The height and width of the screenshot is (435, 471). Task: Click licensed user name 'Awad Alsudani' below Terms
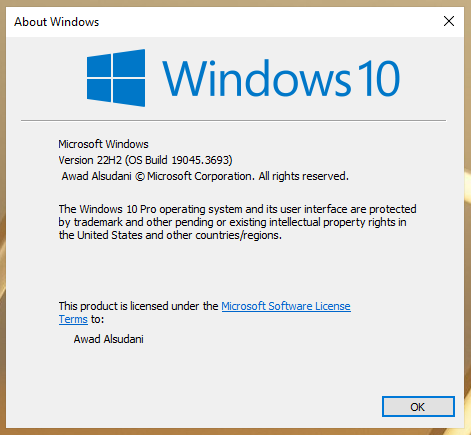tap(109, 339)
